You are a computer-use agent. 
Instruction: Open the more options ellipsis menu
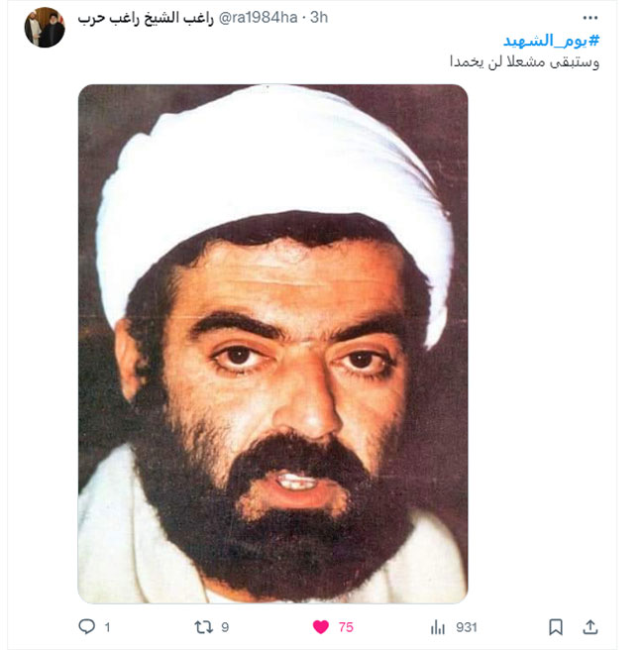[590, 18]
